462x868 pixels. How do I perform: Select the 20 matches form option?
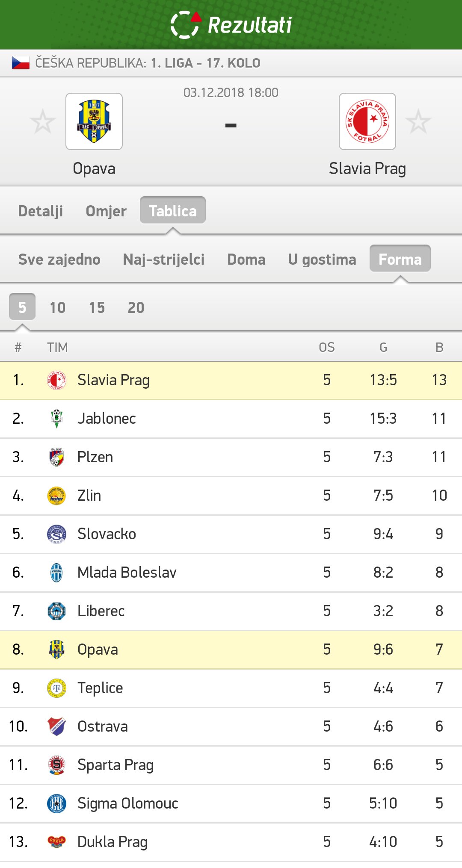[136, 307]
